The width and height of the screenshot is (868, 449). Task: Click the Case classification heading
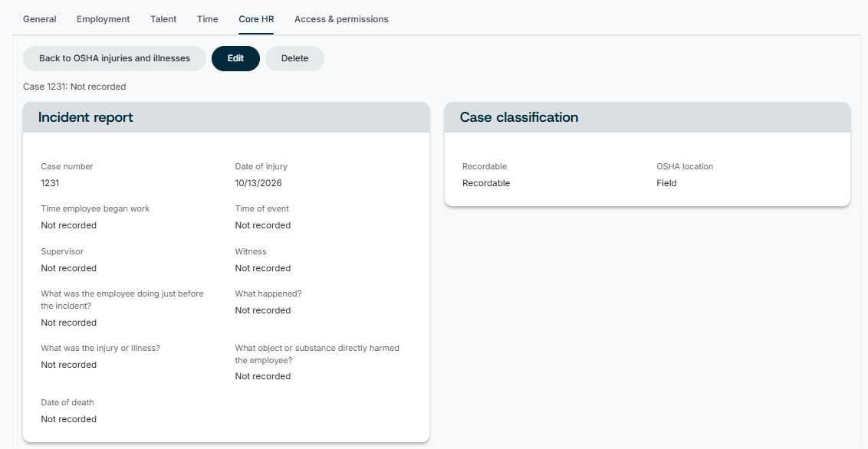click(518, 117)
